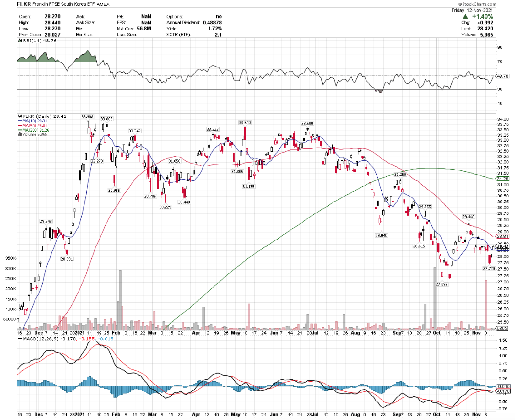Click the 28.81 MA(50) price axis tag
The width and height of the screenshot is (515, 420).
[502, 237]
